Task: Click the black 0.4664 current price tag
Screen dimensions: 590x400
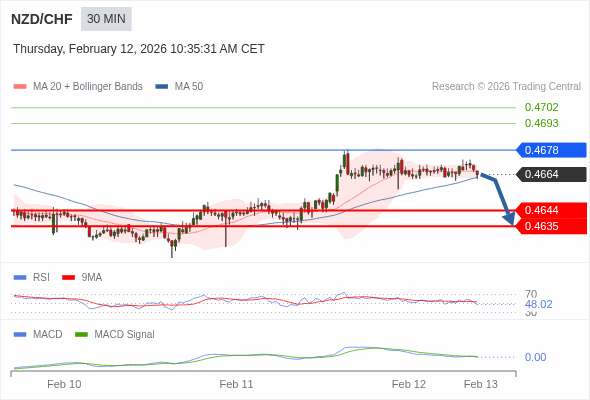Action: 551,174
